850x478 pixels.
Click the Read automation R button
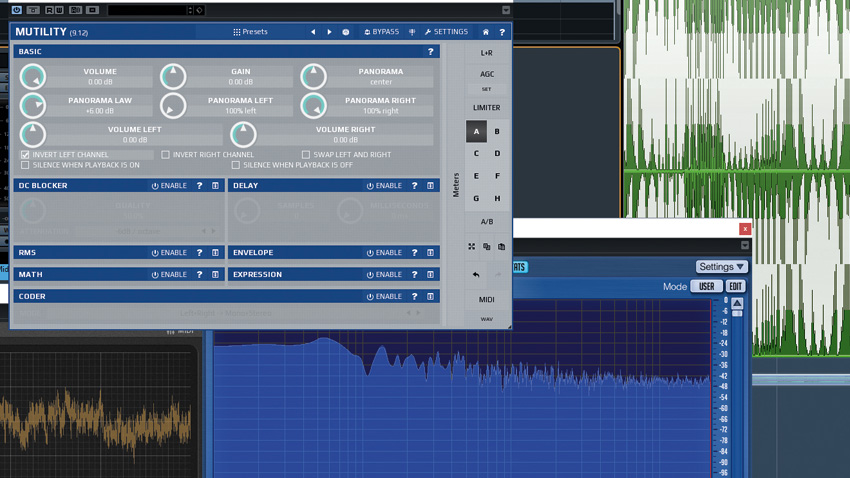coord(49,10)
